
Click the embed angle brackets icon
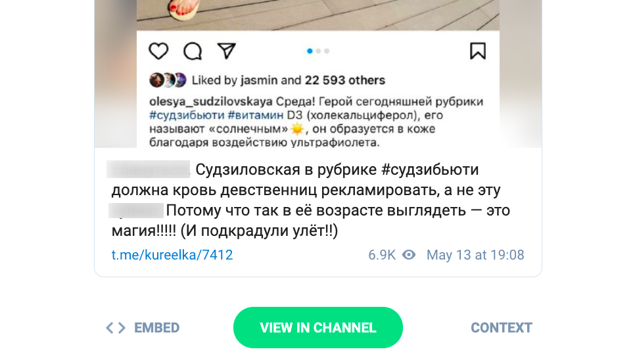(116, 328)
